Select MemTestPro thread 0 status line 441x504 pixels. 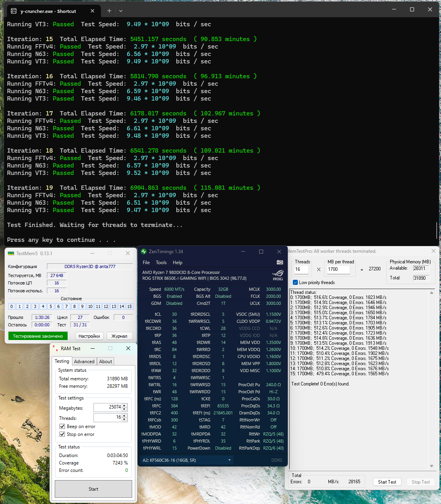click(x=338, y=297)
